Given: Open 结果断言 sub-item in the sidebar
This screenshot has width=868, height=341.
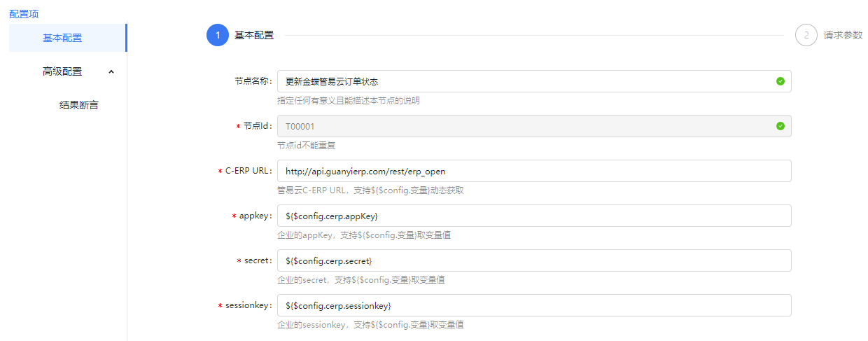Looking at the screenshot, I should click(x=78, y=105).
